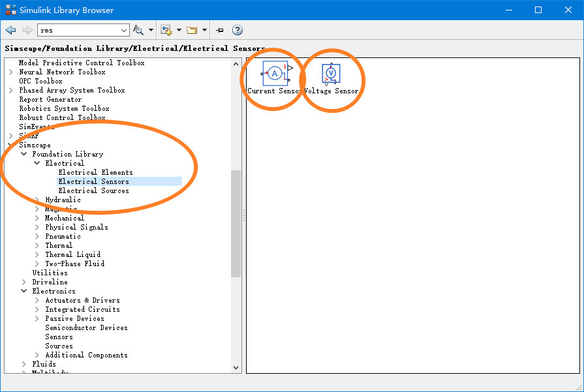This screenshot has height=392, width=584.
Task: Expand Actuators & Drivers node
Action: tap(37, 300)
